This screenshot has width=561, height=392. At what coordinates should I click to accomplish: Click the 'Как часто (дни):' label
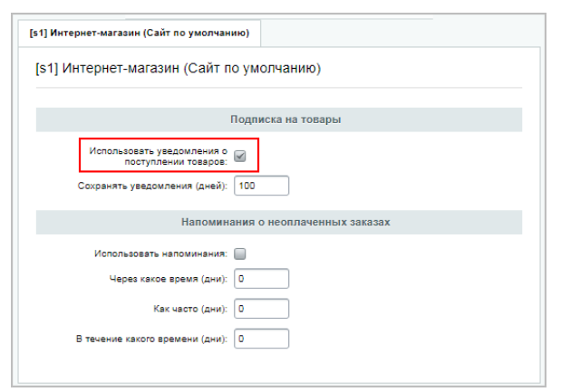click(190, 309)
